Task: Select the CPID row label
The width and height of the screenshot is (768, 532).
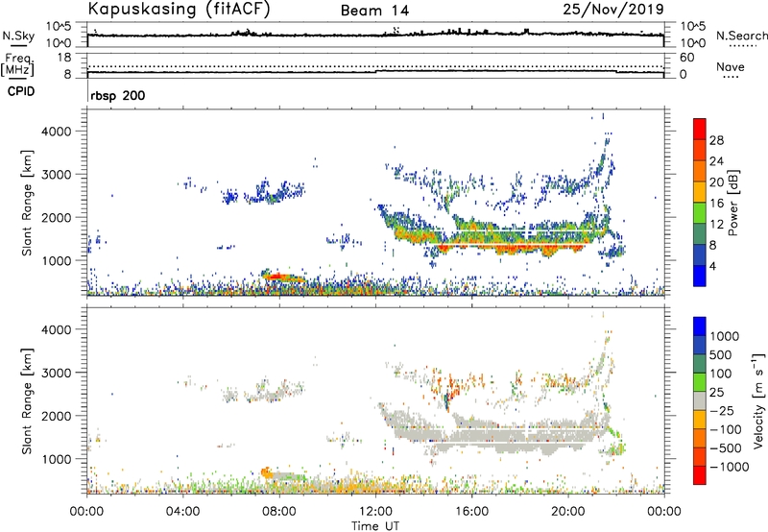Action: click(x=21, y=91)
